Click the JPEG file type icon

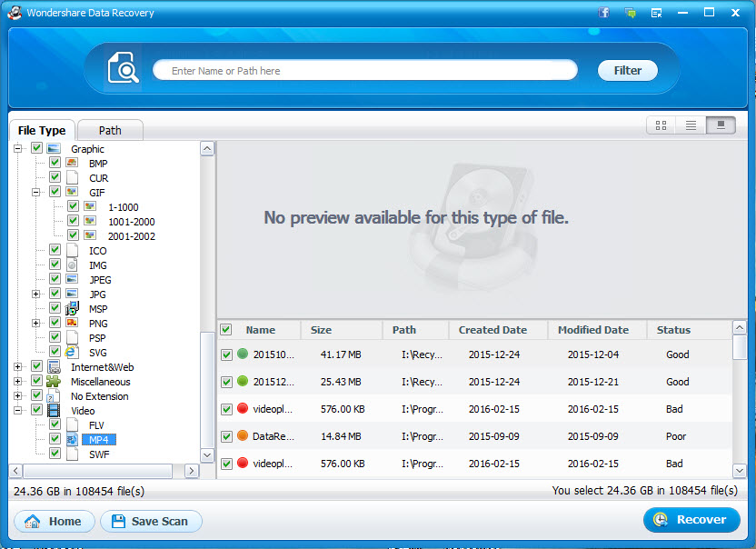[x=72, y=279]
